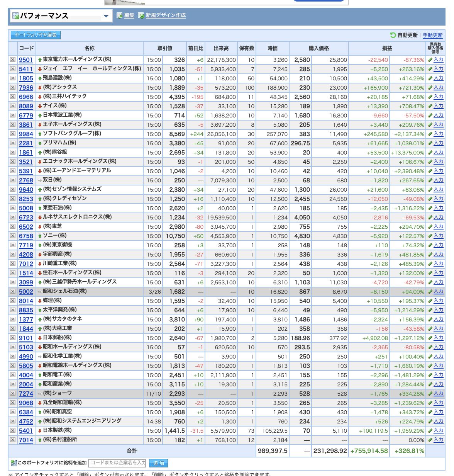Click the stock code or company name input

click(x=117, y=463)
